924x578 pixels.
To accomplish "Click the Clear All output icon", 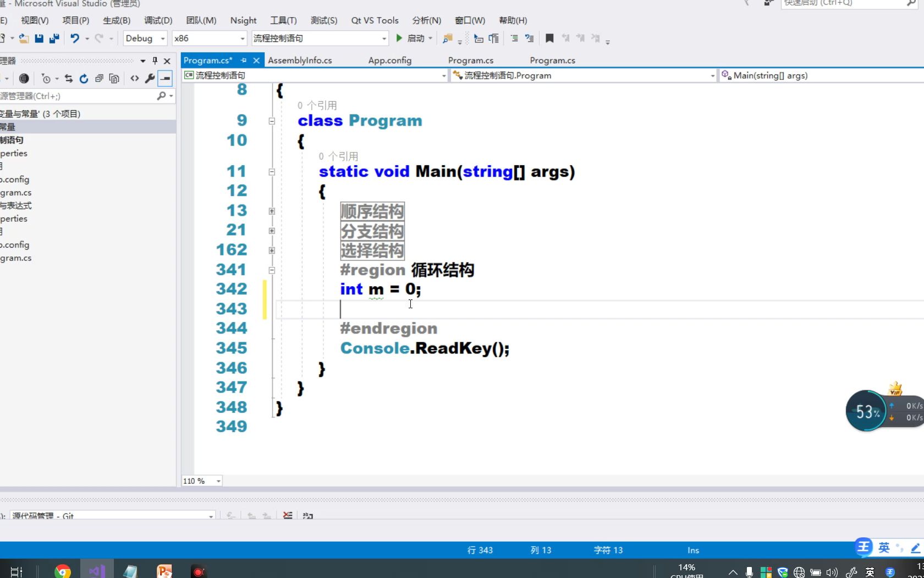I will [288, 516].
